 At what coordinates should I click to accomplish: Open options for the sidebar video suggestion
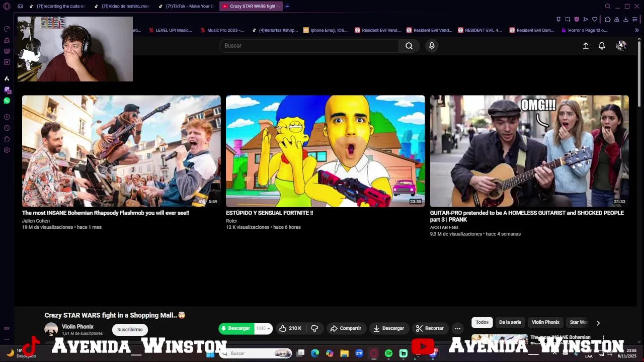point(603,338)
